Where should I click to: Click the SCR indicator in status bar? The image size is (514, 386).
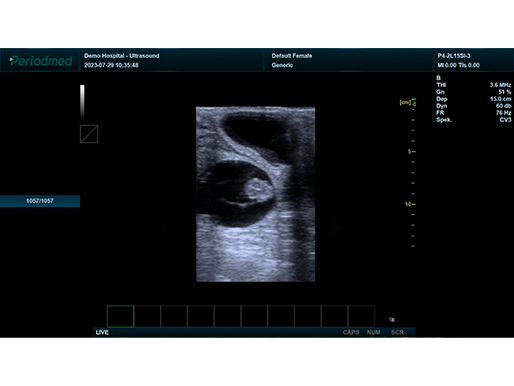tap(397, 332)
